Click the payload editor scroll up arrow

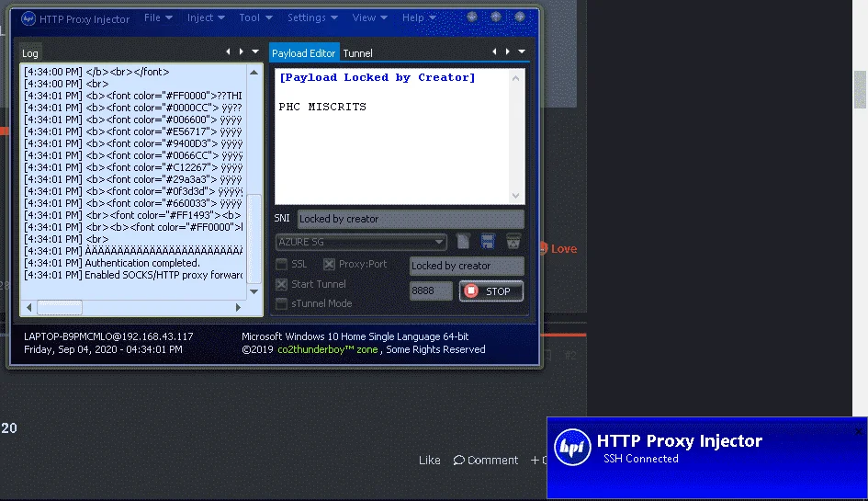coord(516,78)
